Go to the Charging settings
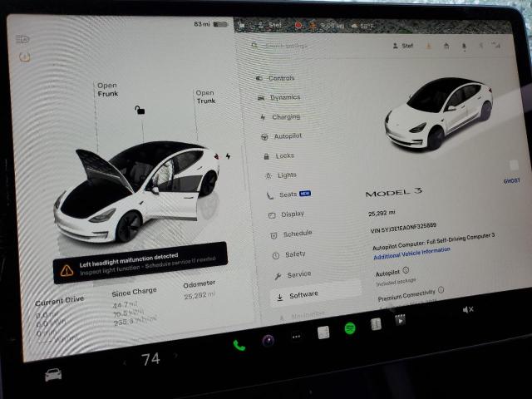532x399 pixels. pyautogui.click(x=280, y=116)
